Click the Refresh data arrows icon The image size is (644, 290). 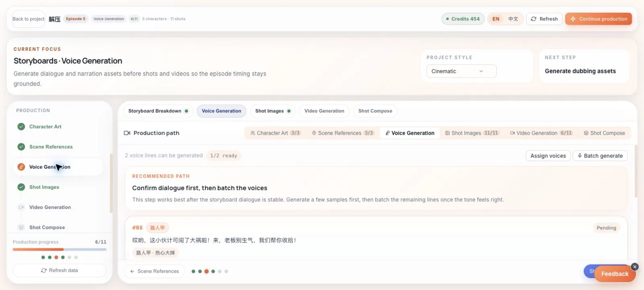coord(44,270)
